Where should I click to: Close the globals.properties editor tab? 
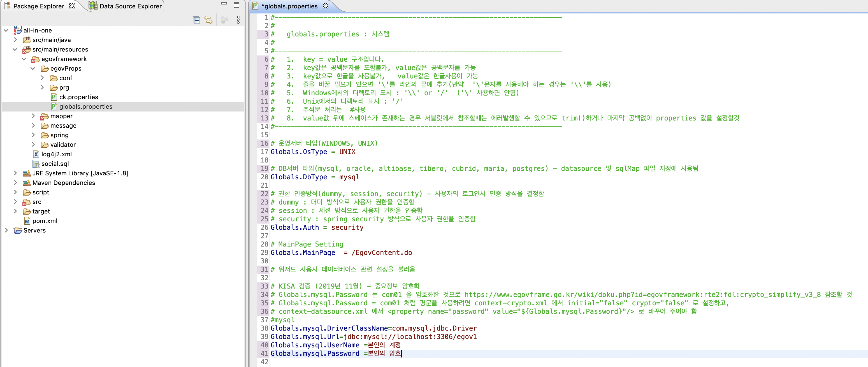point(326,6)
